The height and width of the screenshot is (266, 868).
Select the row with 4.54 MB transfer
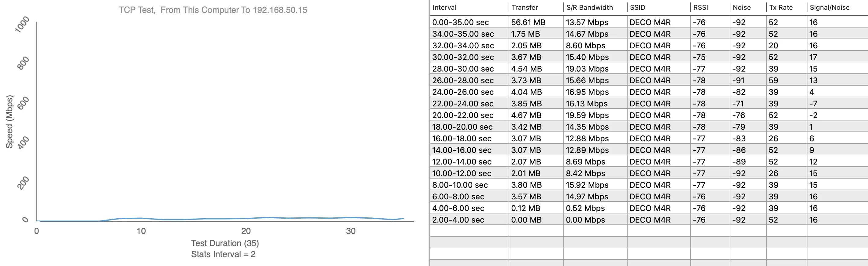526,69
